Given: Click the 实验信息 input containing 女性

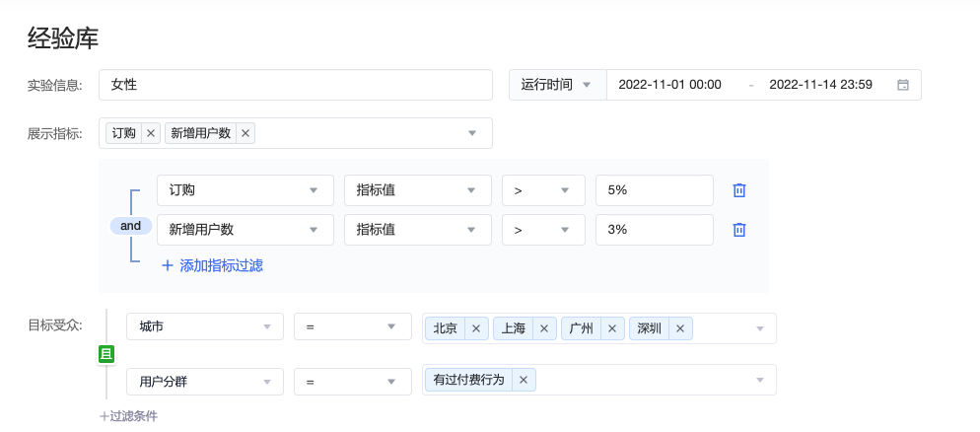Looking at the screenshot, I should pyautogui.click(x=295, y=85).
